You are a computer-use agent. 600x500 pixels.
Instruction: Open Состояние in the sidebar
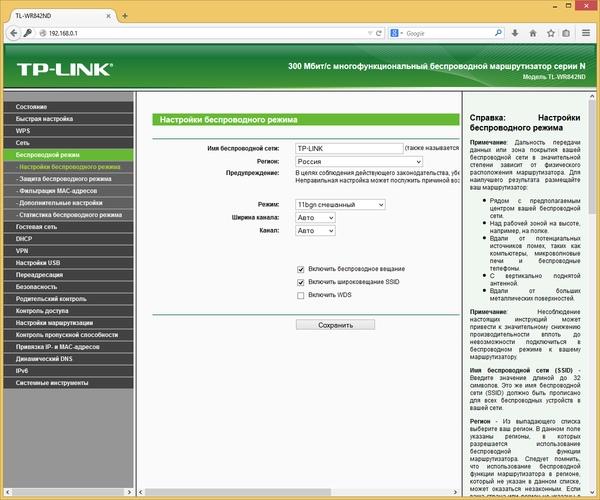(x=69, y=107)
